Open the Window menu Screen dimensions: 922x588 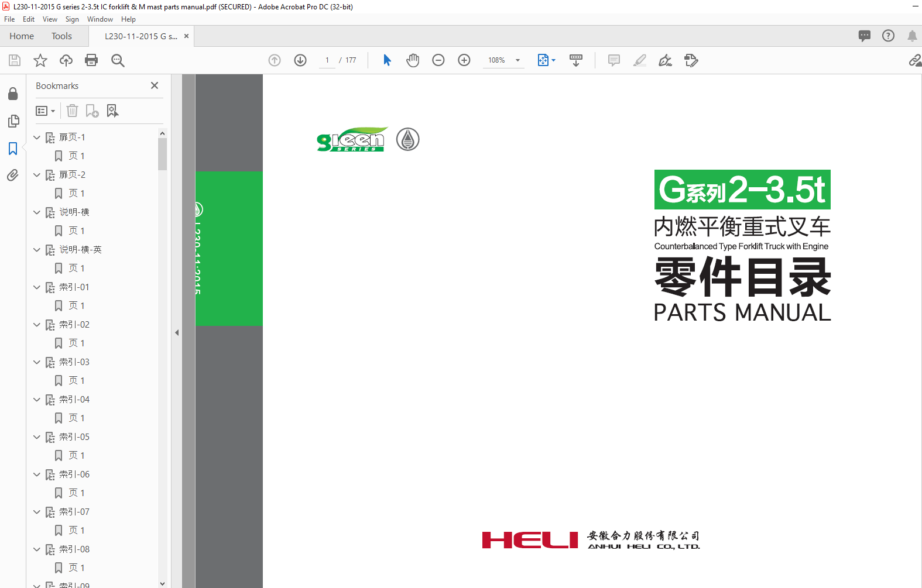[x=100, y=19]
